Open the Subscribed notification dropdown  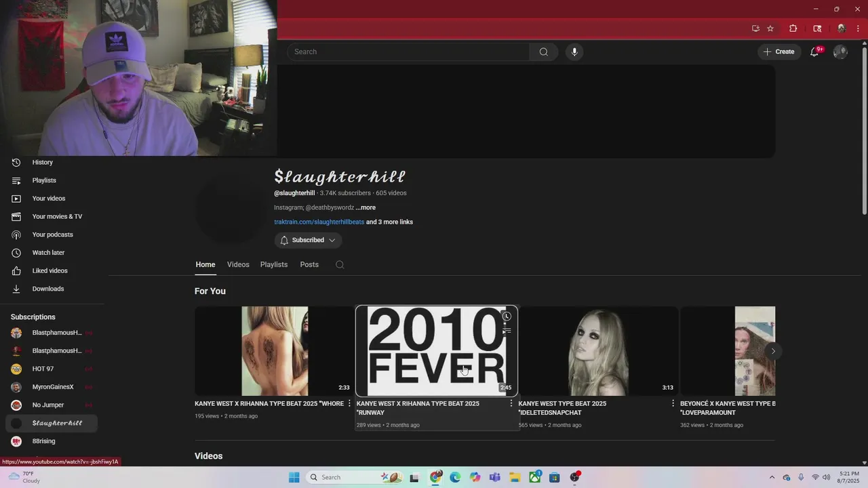tap(308, 240)
